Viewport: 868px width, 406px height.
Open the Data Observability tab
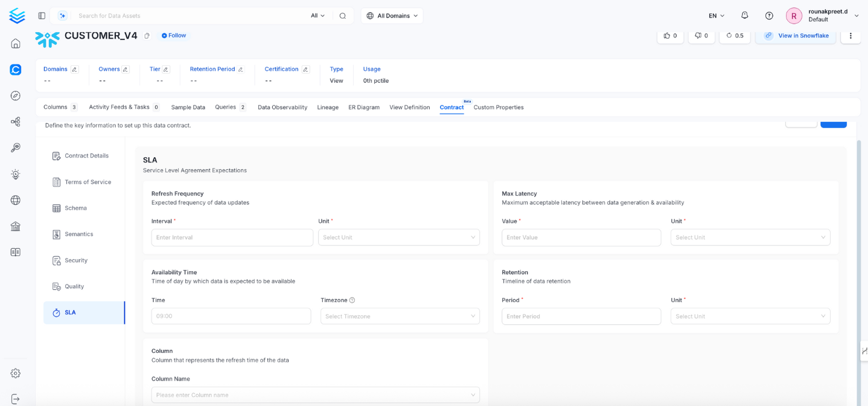coord(282,108)
